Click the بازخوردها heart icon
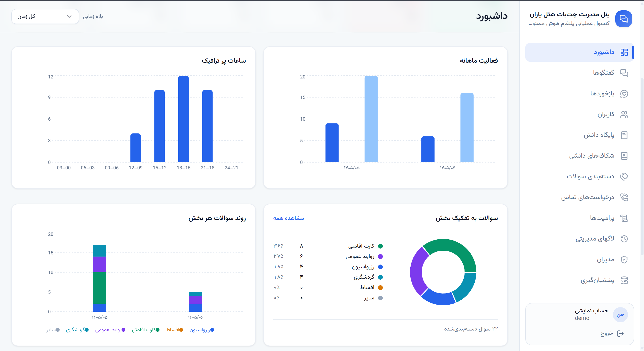This screenshot has width=644, height=351. pos(624,94)
